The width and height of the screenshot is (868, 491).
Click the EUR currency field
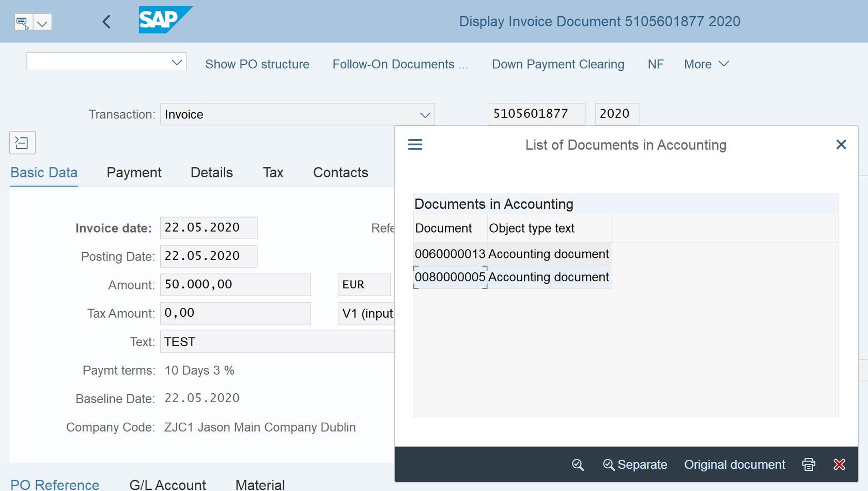pyautogui.click(x=364, y=285)
